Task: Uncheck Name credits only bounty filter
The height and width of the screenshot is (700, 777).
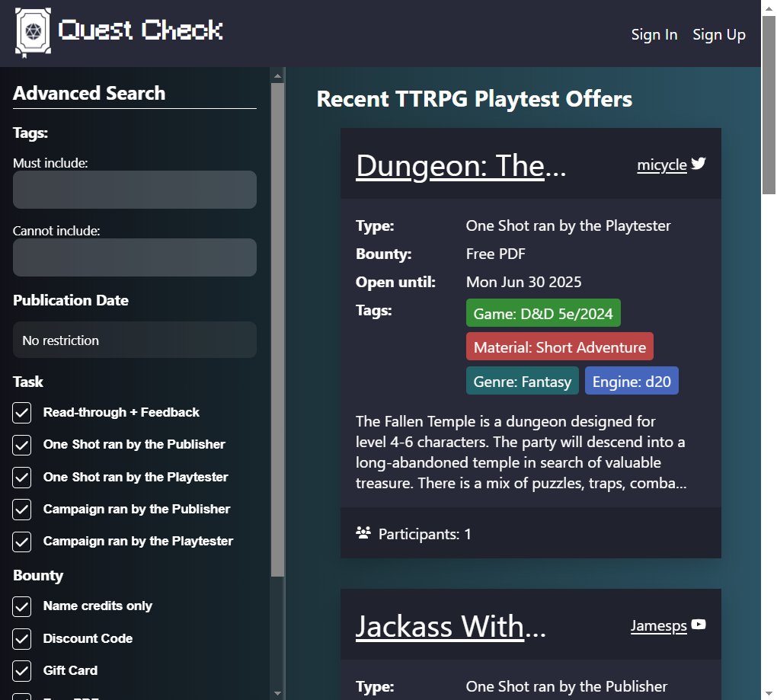Action: pyautogui.click(x=21, y=606)
